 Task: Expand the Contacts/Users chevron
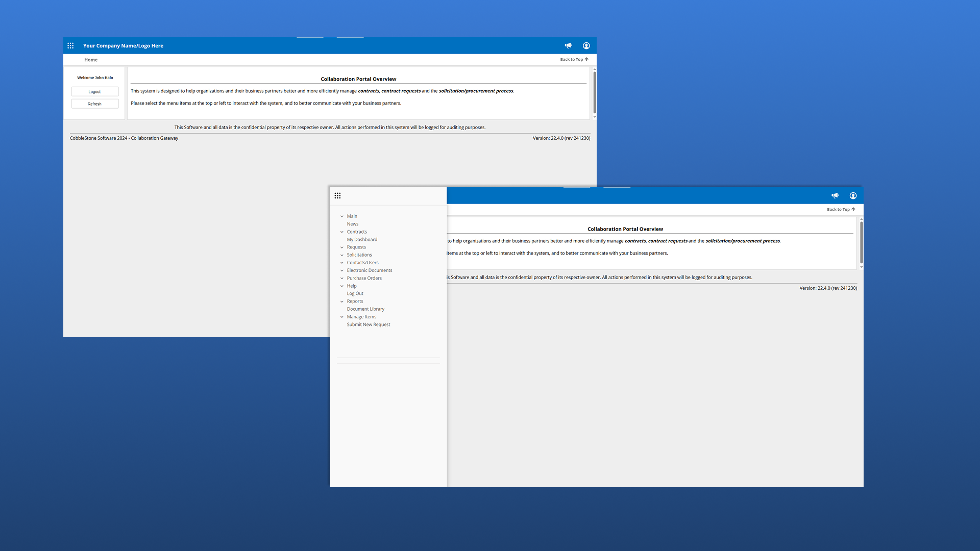pyautogui.click(x=342, y=263)
